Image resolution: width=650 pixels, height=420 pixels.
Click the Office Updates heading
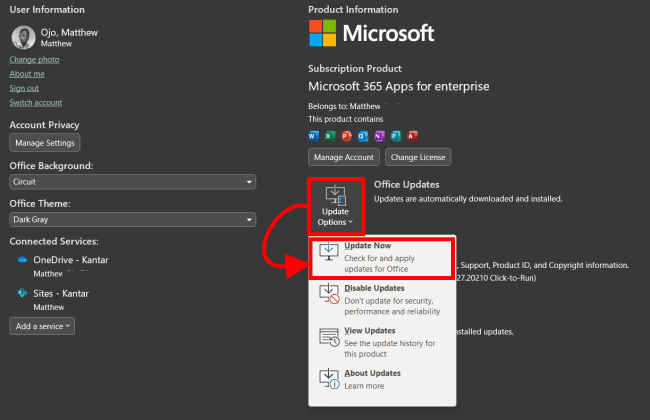pos(407,185)
